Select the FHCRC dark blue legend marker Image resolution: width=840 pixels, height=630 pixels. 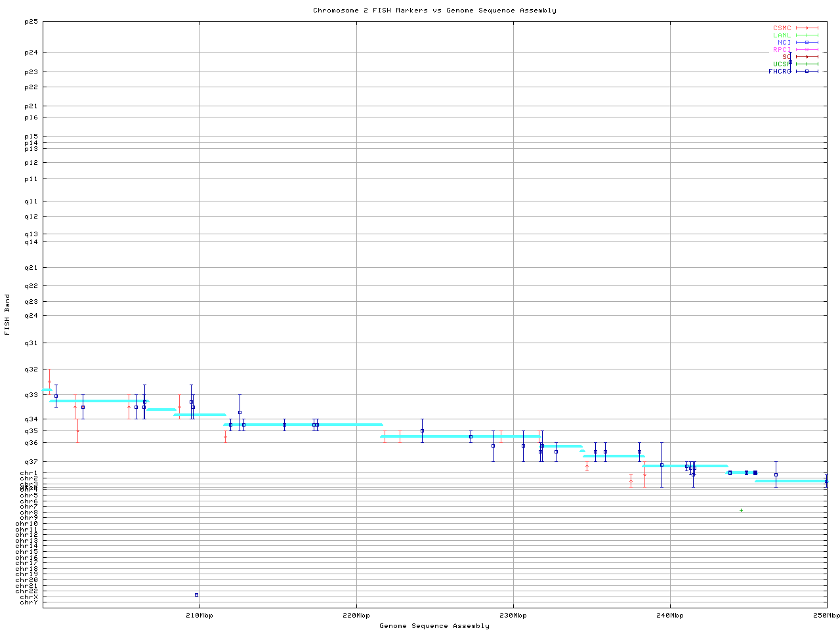point(807,72)
